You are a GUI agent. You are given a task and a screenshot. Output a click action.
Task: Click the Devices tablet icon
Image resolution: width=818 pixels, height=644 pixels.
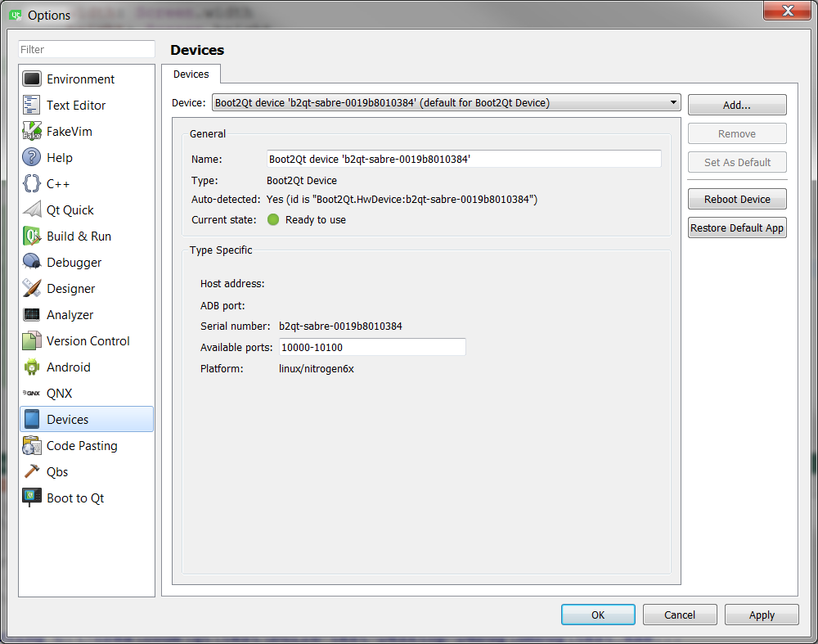point(32,419)
